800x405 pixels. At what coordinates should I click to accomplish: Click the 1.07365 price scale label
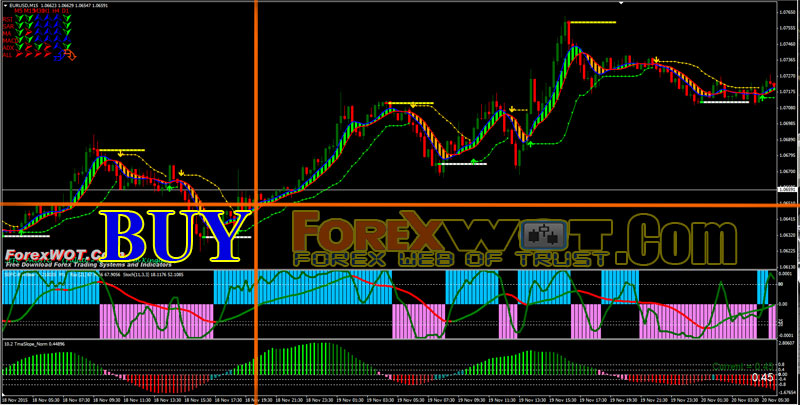click(787, 60)
